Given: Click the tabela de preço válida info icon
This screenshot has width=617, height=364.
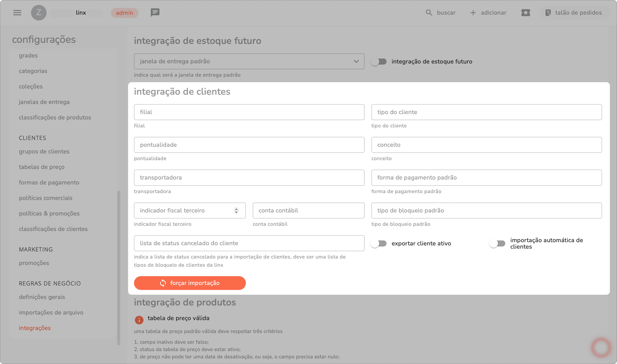Looking at the screenshot, I should coord(139,320).
